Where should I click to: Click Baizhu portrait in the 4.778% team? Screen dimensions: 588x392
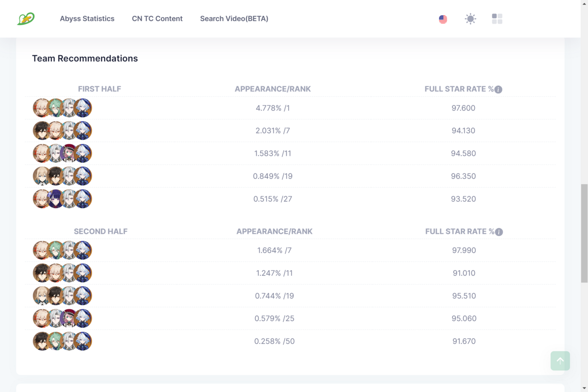pyautogui.click(x=56, y=108)
